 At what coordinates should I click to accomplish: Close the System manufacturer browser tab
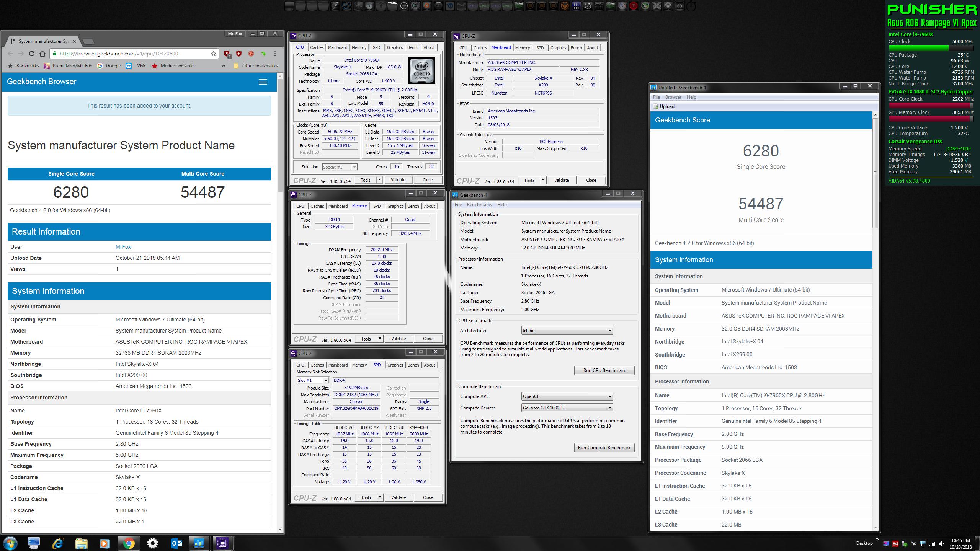(x=74, y=41)
